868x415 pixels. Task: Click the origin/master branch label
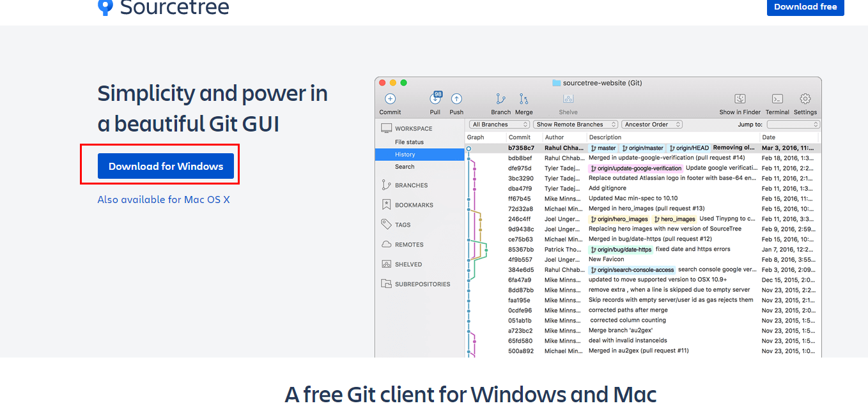pyautogui.click(x=642, y=148)
